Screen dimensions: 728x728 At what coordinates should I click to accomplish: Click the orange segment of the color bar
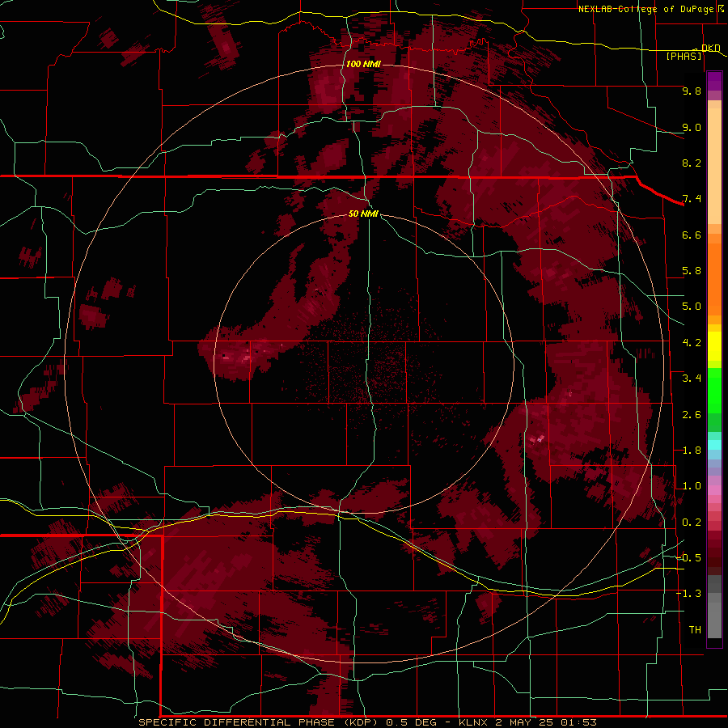tap(714, 278)
